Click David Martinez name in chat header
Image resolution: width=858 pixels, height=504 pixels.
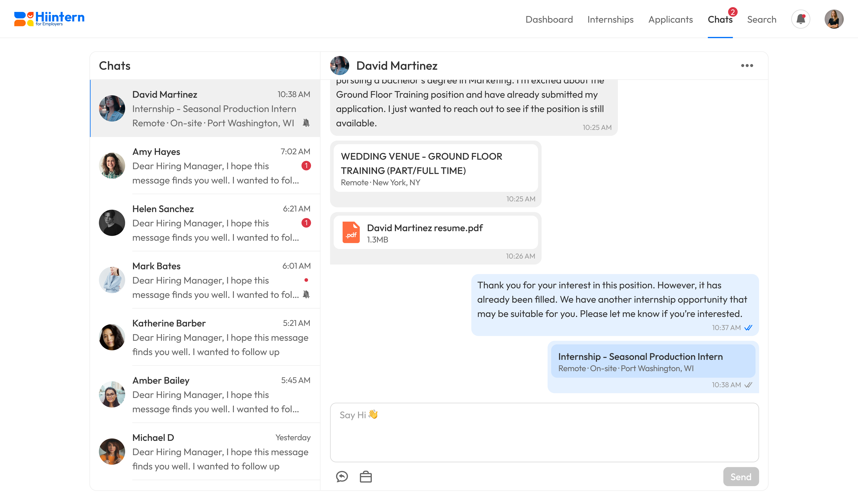397,66
